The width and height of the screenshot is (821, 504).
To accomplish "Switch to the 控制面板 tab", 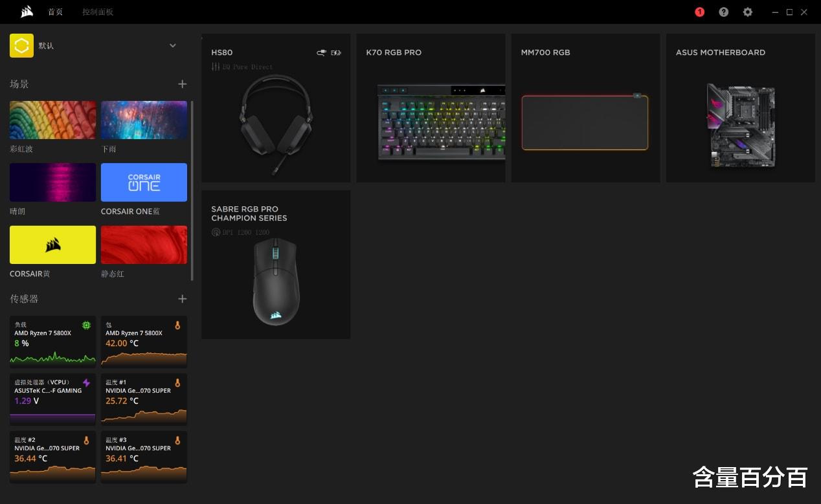I will click(98, 12).
